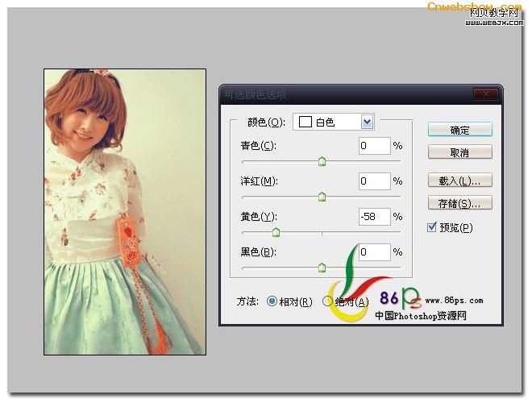This screenshot has width=532, height=403.
Task: Click the 洋红(M) magenta percentage field
Action: click(375, 181)
